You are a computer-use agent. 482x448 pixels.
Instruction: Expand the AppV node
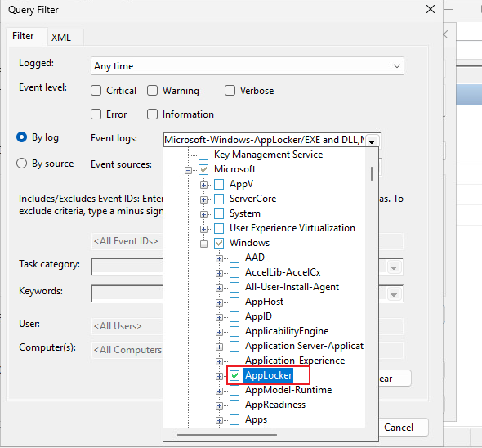[203, 185]
